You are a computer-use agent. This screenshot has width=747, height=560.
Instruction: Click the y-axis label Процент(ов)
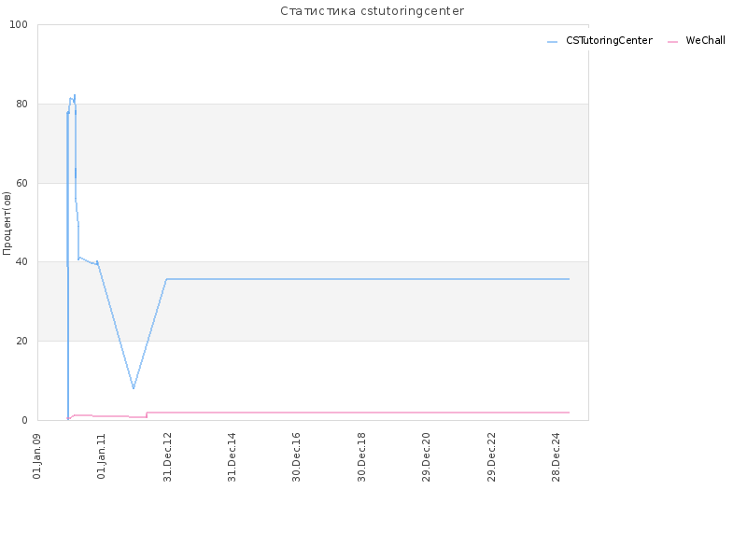7,223
